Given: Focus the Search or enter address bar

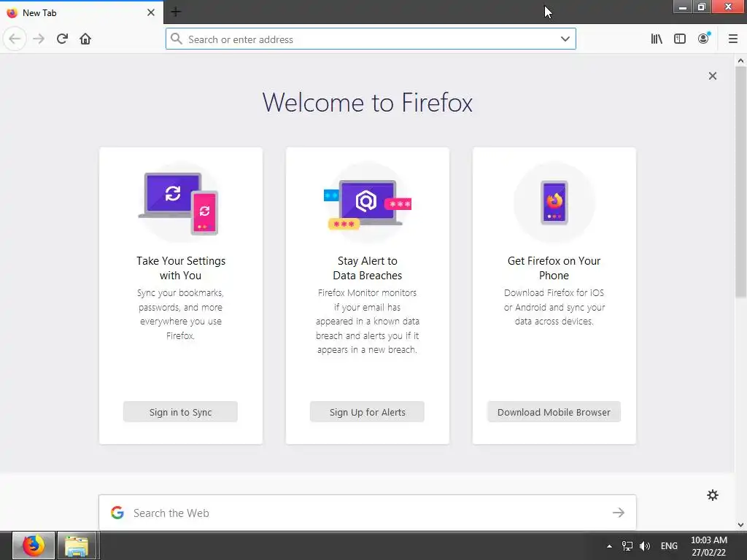Looking at the screenshot, I should click(x=371, y=39).
